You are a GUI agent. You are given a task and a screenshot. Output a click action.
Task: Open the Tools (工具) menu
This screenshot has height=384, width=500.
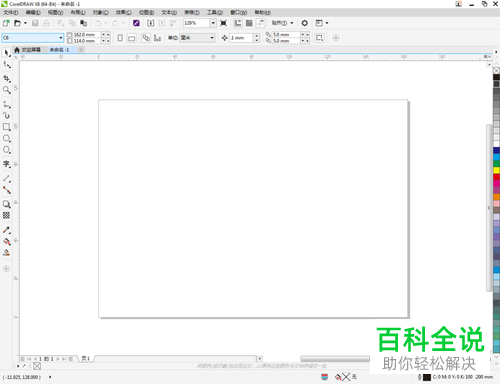(215, 12)
